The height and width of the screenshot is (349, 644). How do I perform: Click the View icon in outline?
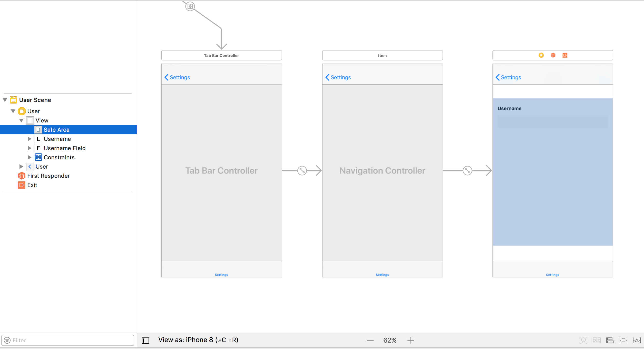[x=30, y=120]
